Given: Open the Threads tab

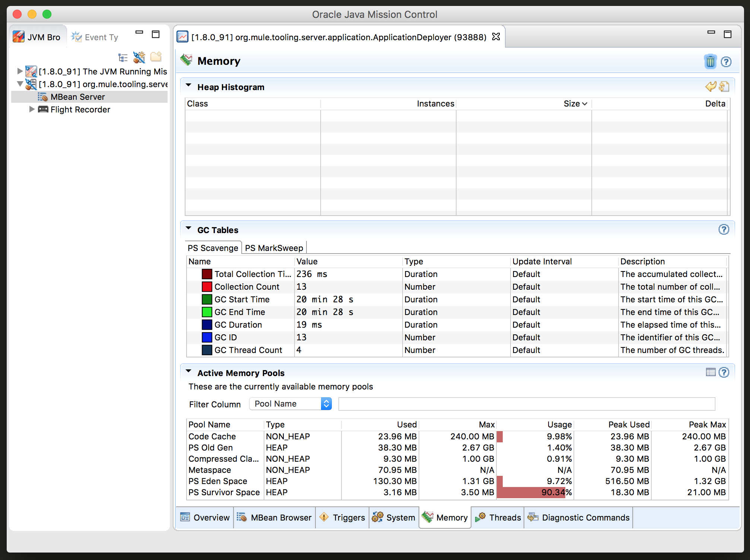Looking at the screenshot, I should [498, 517].
